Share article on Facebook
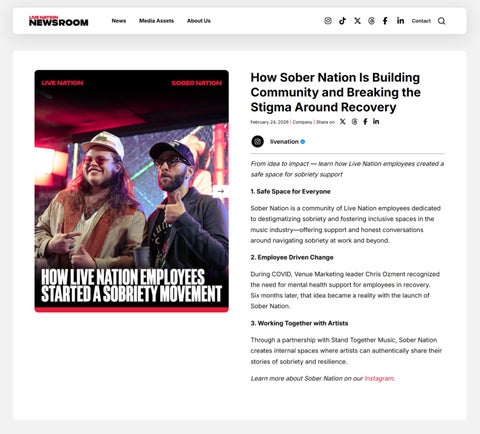The height and width of the screenshot is (434, 480). pyautogui.click(x=365, y=122)
